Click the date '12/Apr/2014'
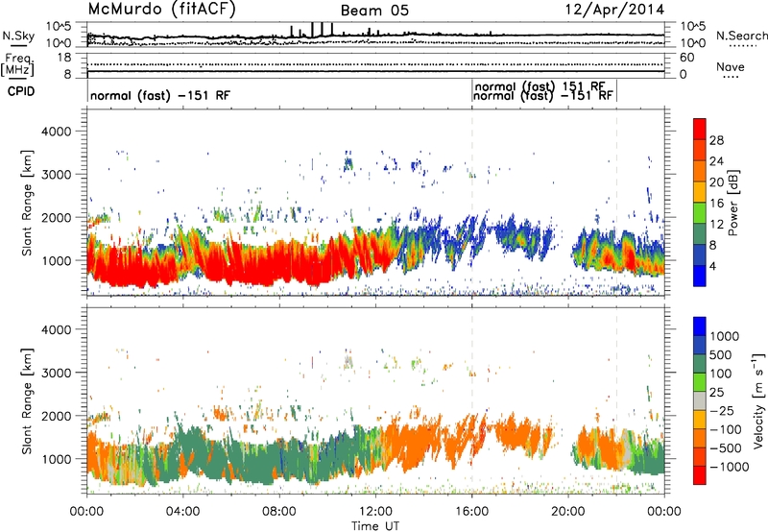This screenshot has height=532, width=768. pyautogui.click(x=615, y=10)
